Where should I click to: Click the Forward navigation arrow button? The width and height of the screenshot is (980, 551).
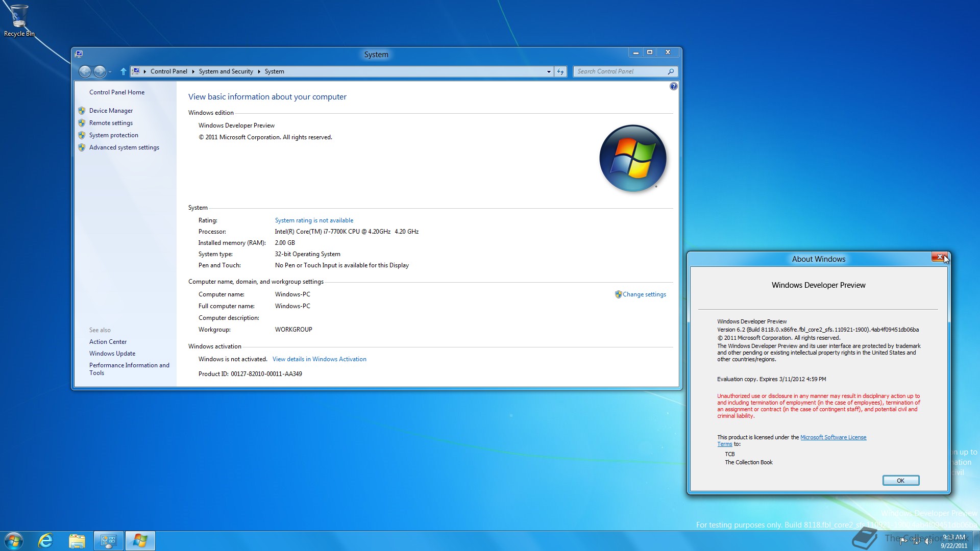[100, 72]
